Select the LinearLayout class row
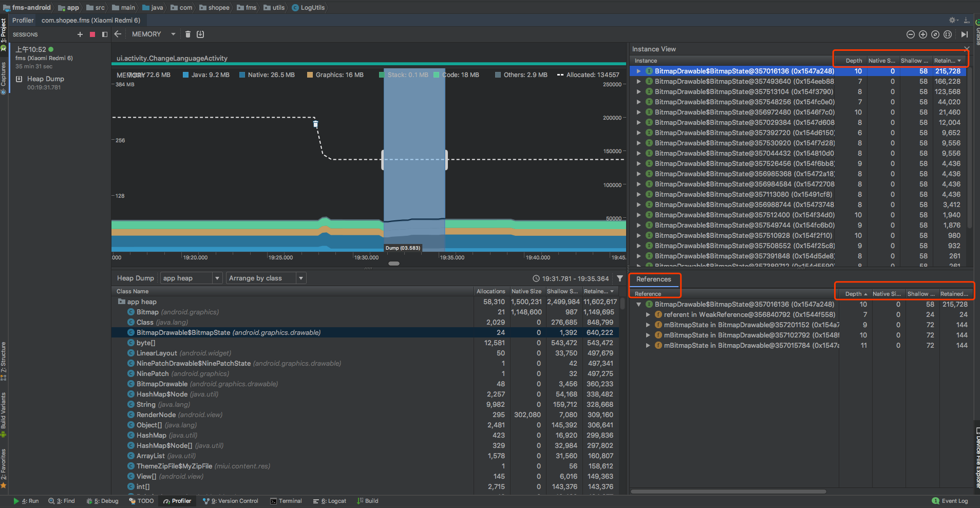Image resolution: width=980 pixels, height=508 pixels. (x=157, y=353)
